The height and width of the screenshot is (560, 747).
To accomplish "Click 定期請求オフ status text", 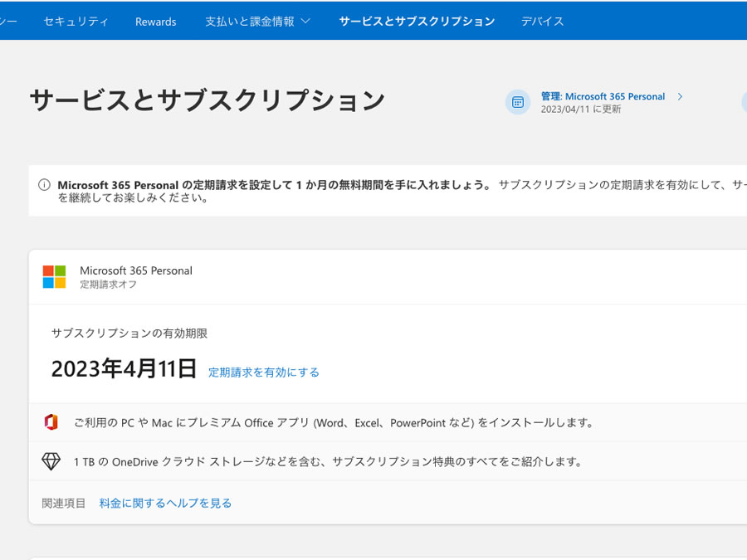I will tap(108, 285).
